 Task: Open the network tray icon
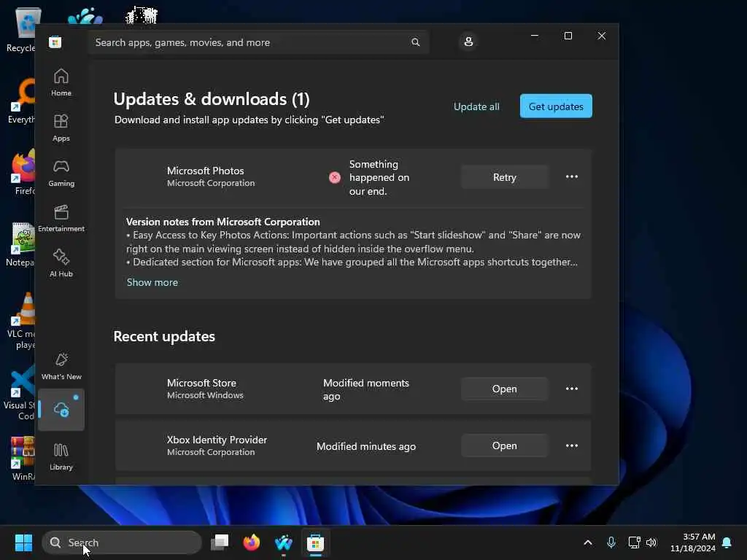pyautogui.click(x=634, y=542)
